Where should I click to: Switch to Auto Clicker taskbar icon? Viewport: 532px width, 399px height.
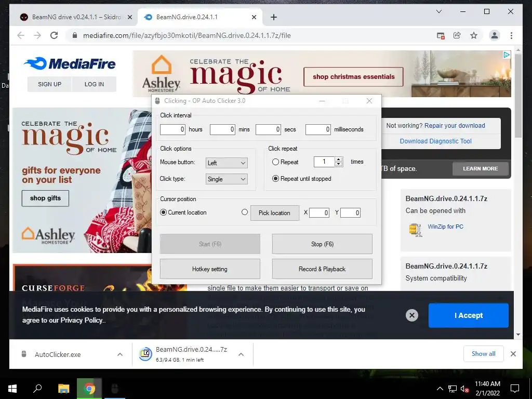pos(115,389)
